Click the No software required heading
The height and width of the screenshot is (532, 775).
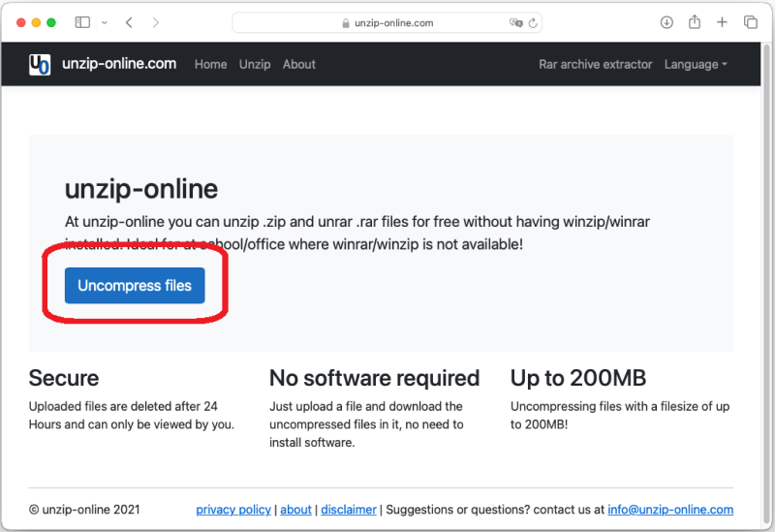[374, 378]
